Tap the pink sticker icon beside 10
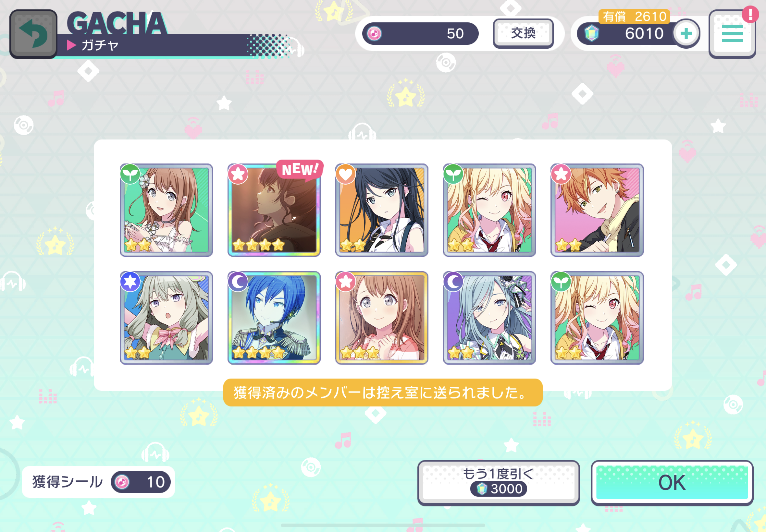766x532 pixels. click(122, 482)
